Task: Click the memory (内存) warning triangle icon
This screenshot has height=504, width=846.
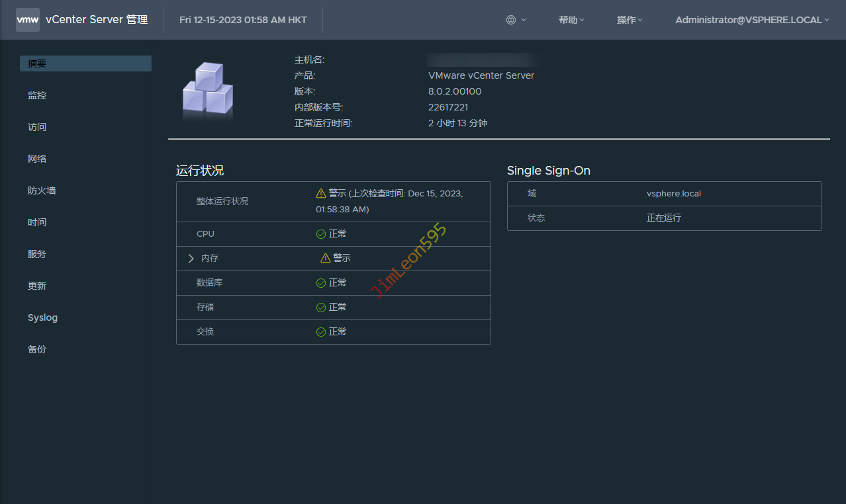Action: coord(325,259)
